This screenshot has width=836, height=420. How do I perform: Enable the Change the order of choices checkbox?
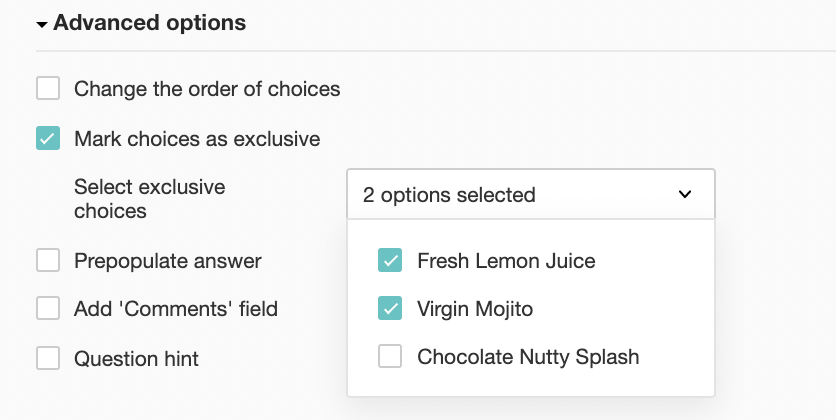point(48,89)
